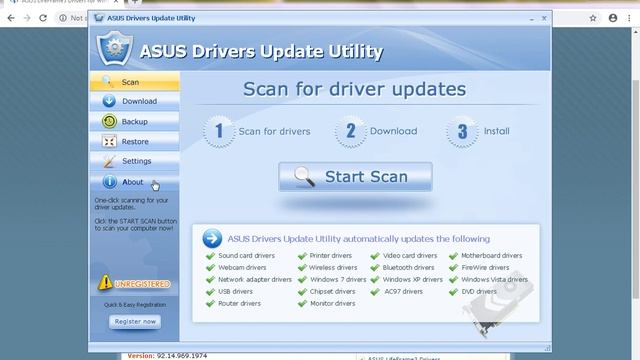This screenshot has height=360, width=640.
Task: Go to the Backup section
Action: 134,121
